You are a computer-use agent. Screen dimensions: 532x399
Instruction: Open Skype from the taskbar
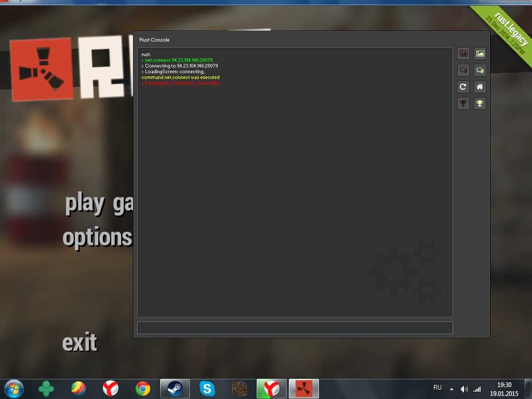tap(207, 389)
